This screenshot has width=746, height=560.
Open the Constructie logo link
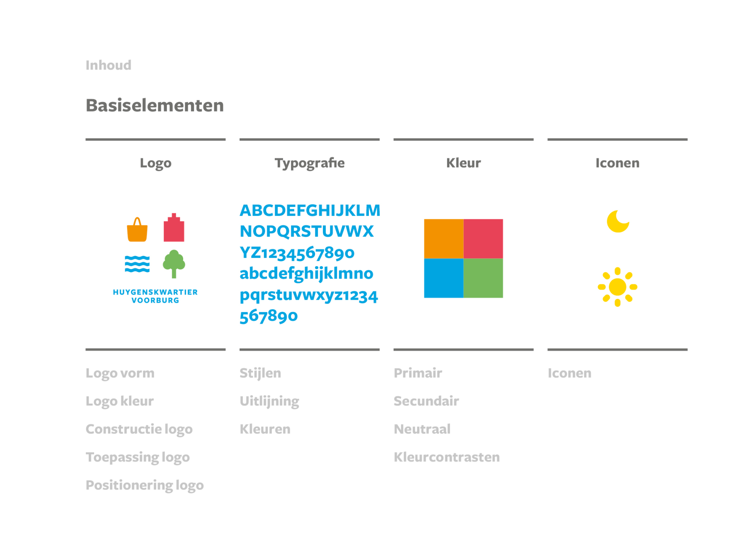(x=139, y=429)
